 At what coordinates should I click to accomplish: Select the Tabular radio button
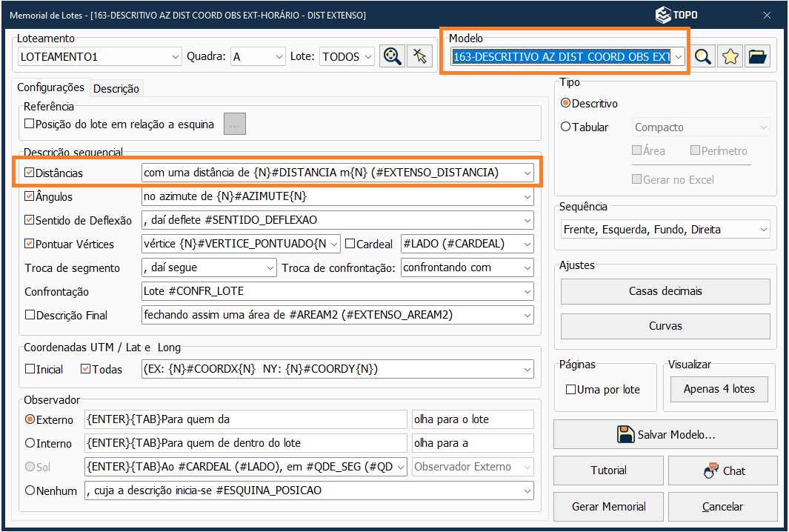tap(566, 127)
